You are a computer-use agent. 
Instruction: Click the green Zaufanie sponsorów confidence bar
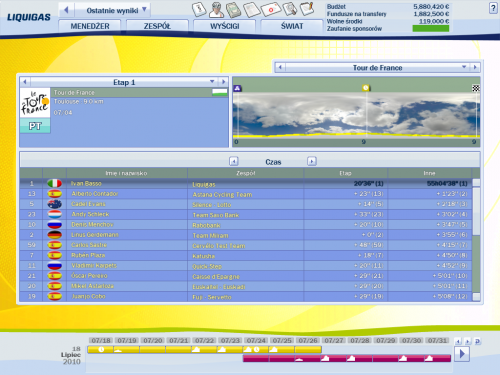(x=431, y=28)
